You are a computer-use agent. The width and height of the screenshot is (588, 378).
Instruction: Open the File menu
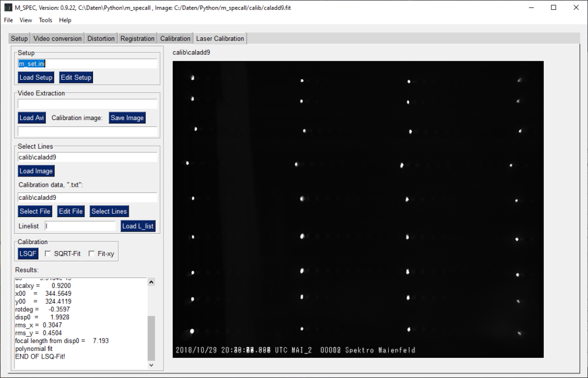click(x=8, y=20)
